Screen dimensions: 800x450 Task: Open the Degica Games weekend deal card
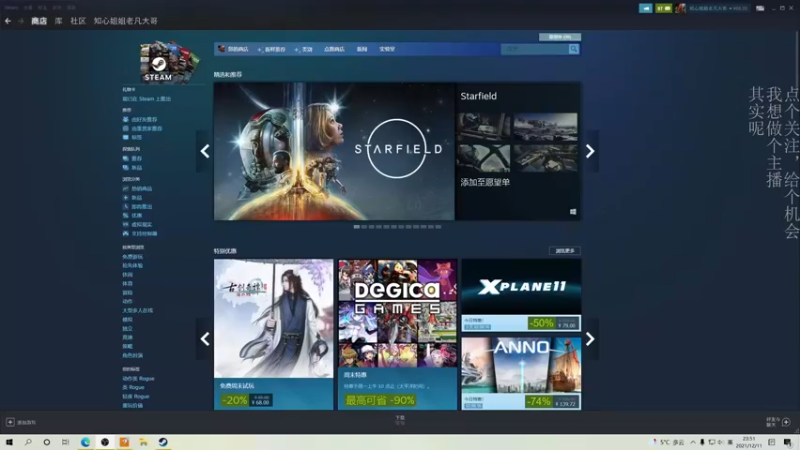click(x=397, y=334)
